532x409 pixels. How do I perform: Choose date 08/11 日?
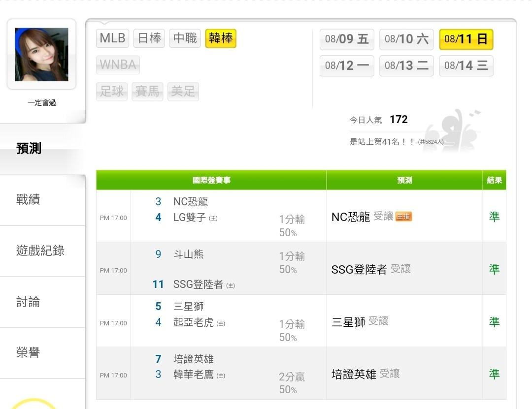coord(466,39)
